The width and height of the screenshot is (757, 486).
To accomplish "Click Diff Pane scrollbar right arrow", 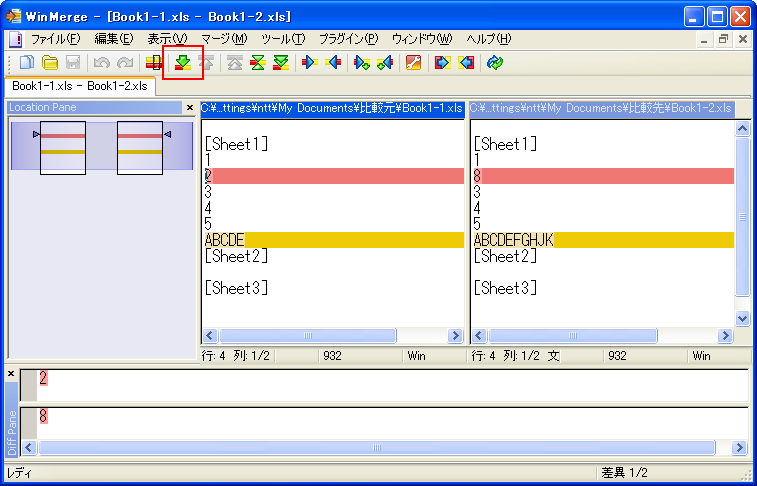I will 739,448.
